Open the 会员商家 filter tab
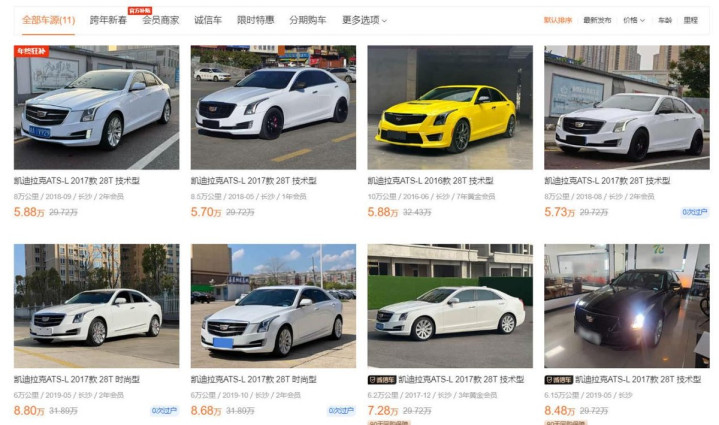 160,20
